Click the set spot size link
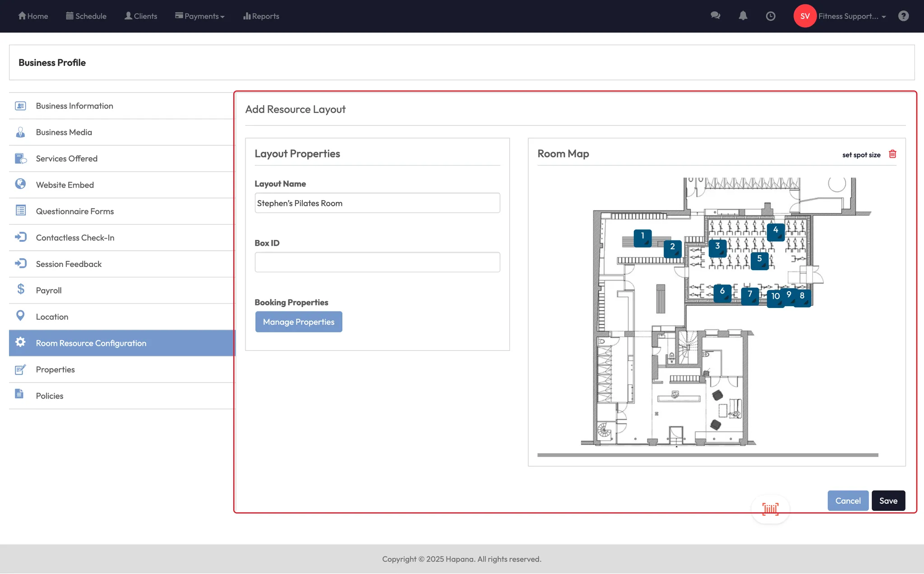 coord(861,155)
